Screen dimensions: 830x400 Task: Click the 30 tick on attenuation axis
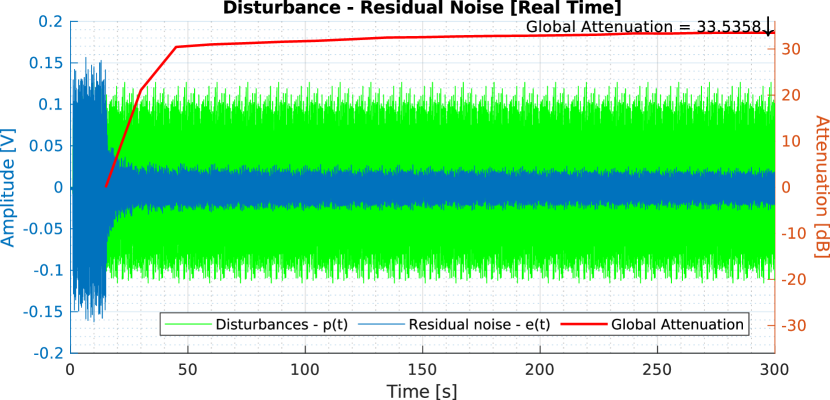coord(790,49)
